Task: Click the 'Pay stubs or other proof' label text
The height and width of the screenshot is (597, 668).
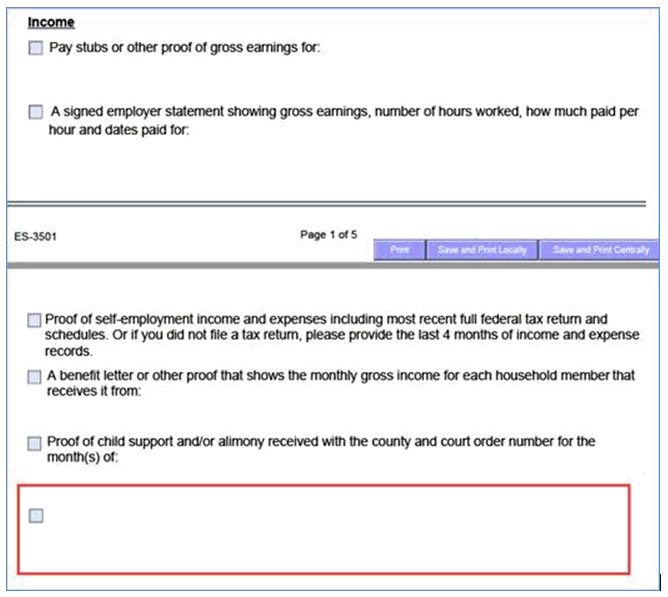Action: 184,48
